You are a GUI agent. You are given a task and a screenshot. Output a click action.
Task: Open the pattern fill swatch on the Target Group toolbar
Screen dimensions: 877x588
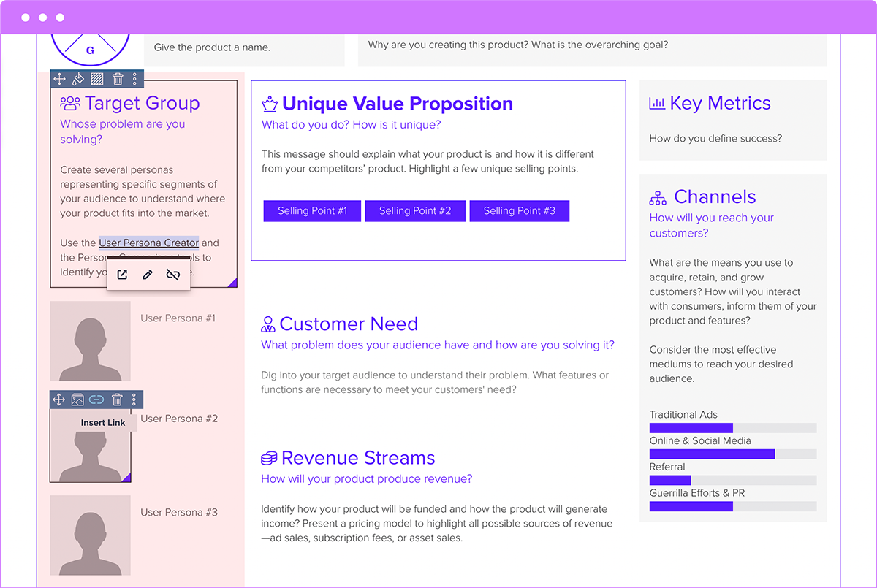(x=97, y=78)
